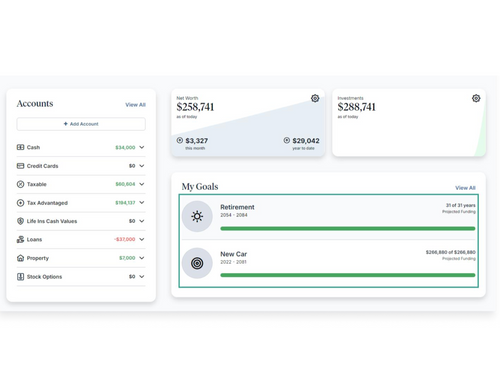
Task: Open Investments card settings gear
Action: [x=476, y=98]
